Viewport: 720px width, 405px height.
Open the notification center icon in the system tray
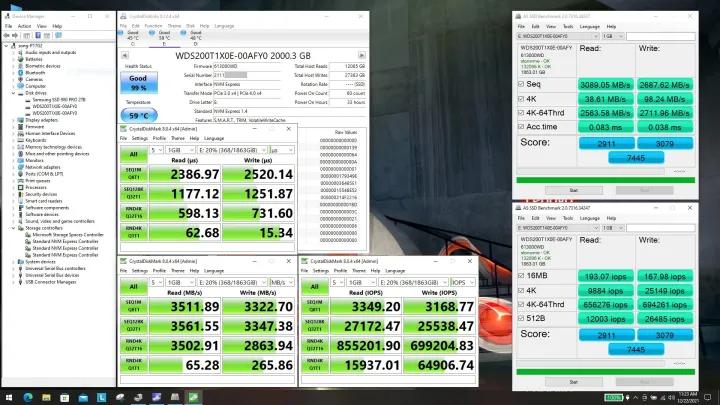[x=708, y=398]
